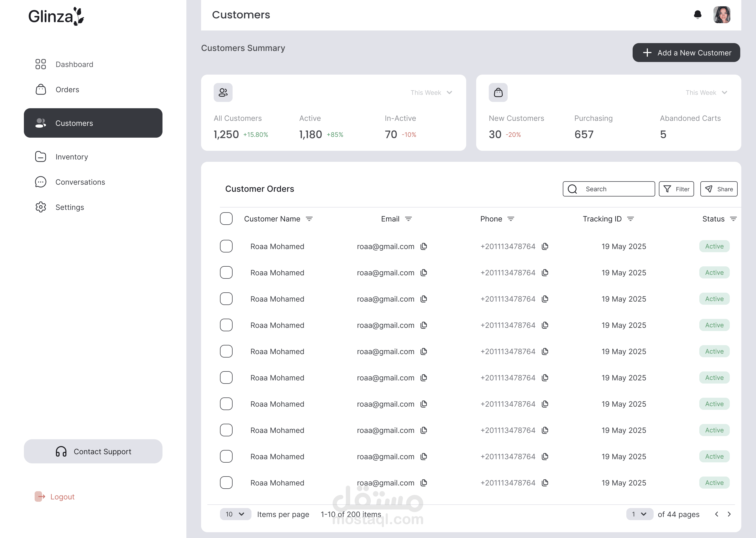Click the 70 In-Active value
Viewport: 756px width, 538px height.
(391, 134)
